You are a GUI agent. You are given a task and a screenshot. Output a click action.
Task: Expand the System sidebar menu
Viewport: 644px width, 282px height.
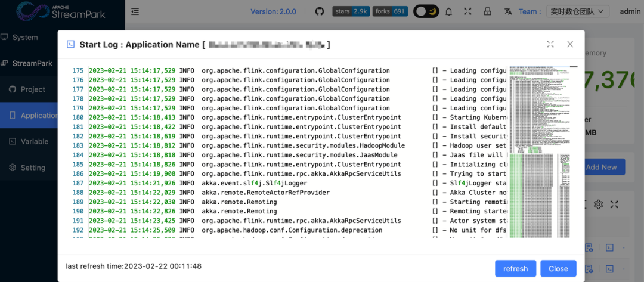(25, 37)
